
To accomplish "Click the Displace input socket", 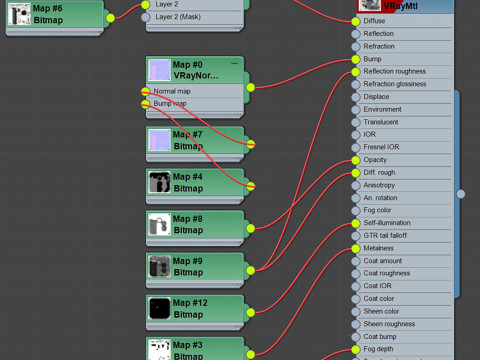I will coord(356,97).
